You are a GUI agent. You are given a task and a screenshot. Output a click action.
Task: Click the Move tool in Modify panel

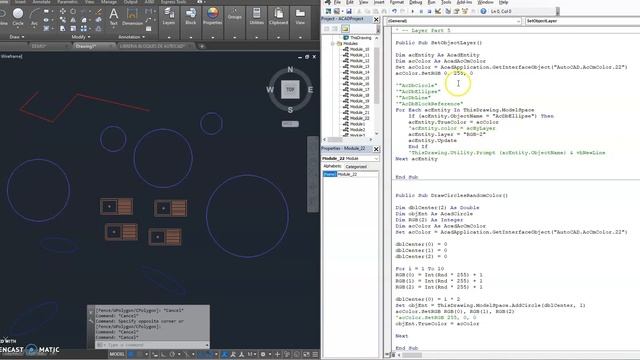coord(62,11)
